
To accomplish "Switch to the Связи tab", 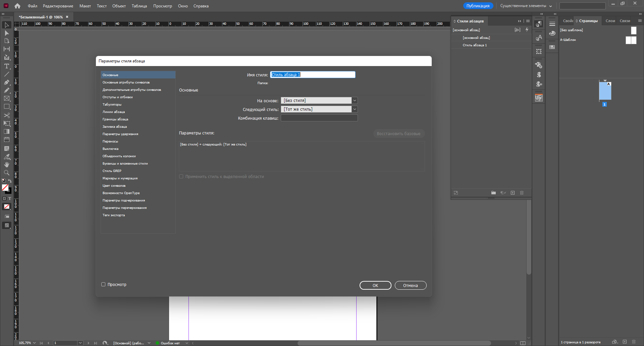I will pos(625,21).
